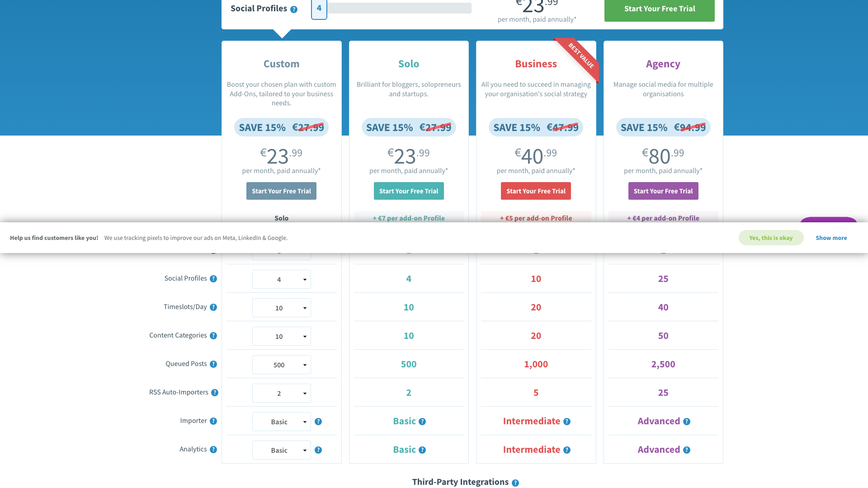This screenshot has width=868, height=488.
Task: Accept tracking with Yes, this is okay
Action: (x=771, y=238)
